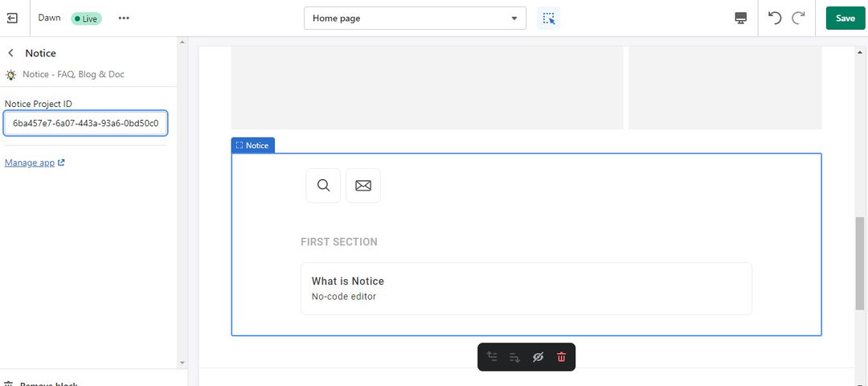The image size is (868, 386).
Task: Click the envelope contact icon
Action: click(363, 186)
